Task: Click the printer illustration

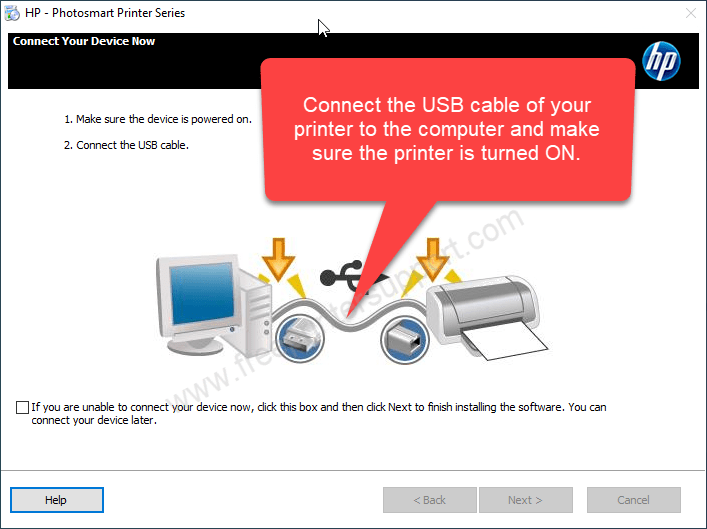Action: 487,317
